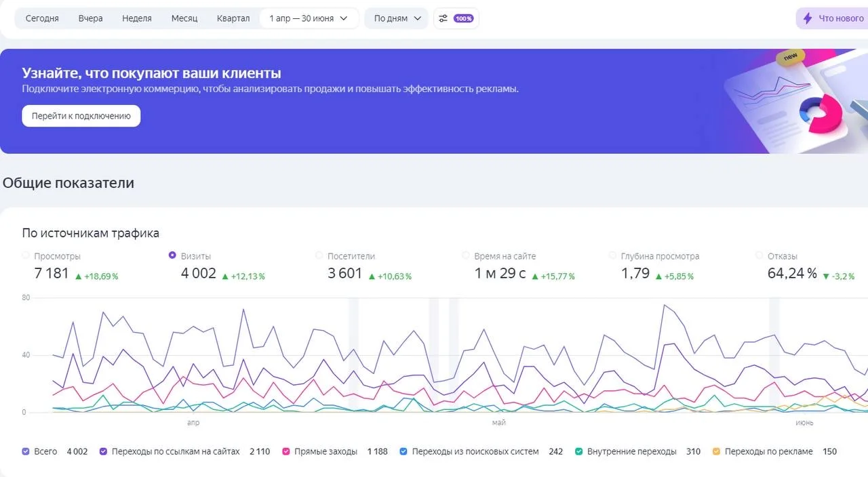Toggle Переходы по ссылкам на сайтах checkbox
The width and height of the screenshot is (868, 477).
click(x=104, y=451)
